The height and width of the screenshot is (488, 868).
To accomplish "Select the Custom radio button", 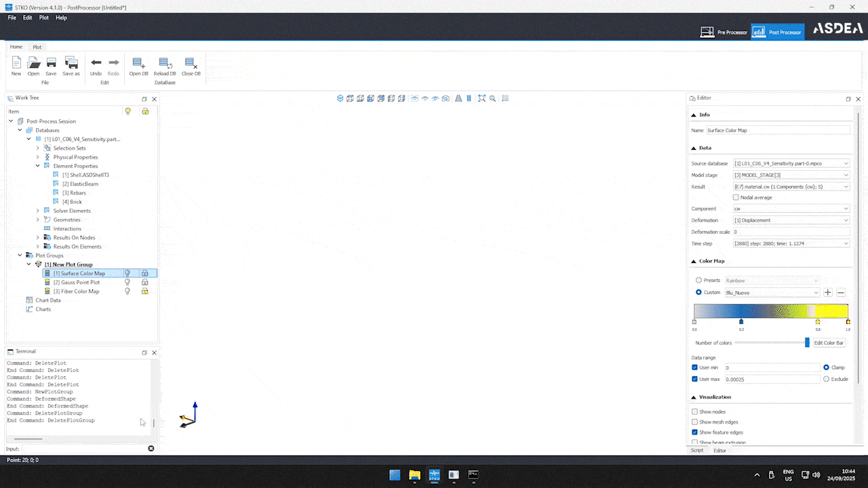I will tap(699, 292).
